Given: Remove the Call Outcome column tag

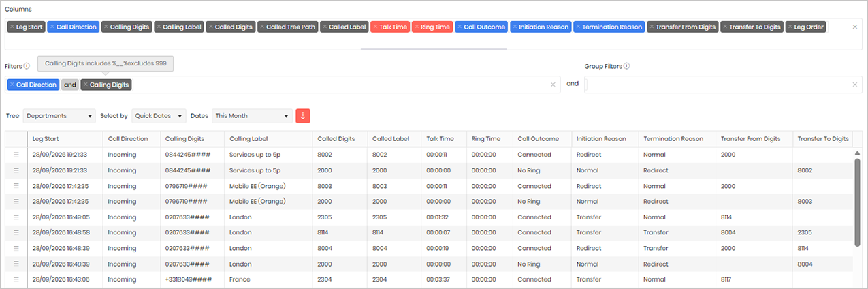Looking at the screenshot, I should [460, 27].
